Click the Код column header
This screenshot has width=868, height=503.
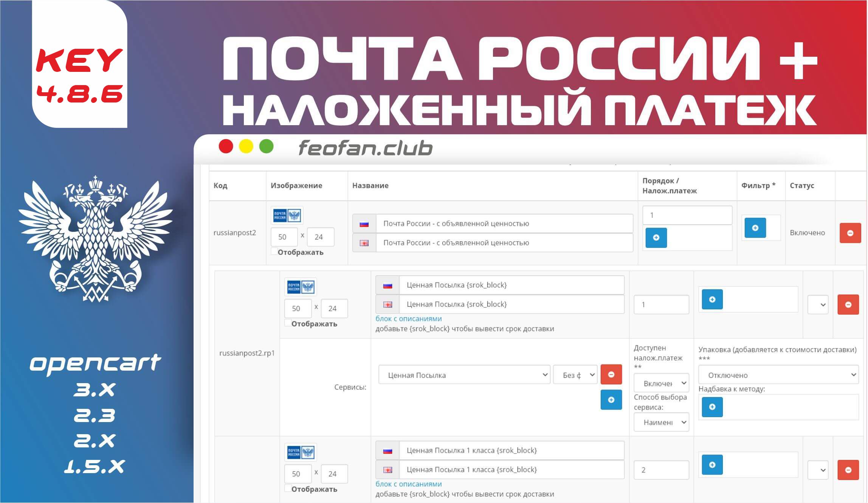[220, 186]
